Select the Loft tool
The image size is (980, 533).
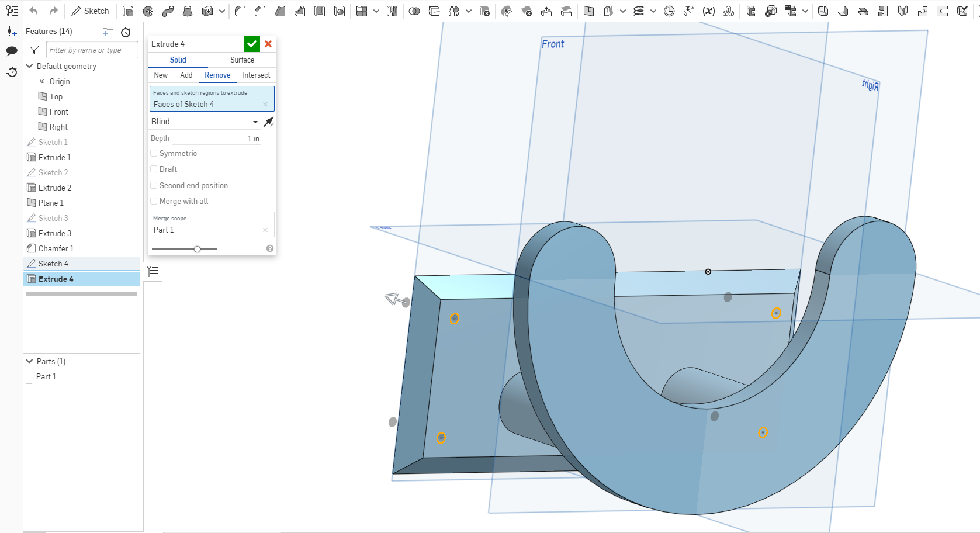click(188, 11)
